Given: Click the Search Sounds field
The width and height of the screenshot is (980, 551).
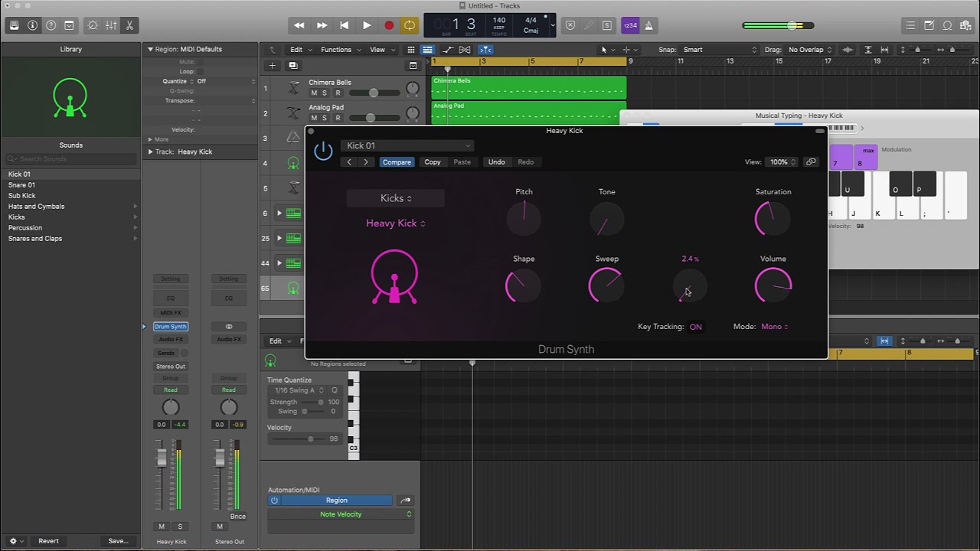Looking at the screenshot, I should tap(70, 158).
